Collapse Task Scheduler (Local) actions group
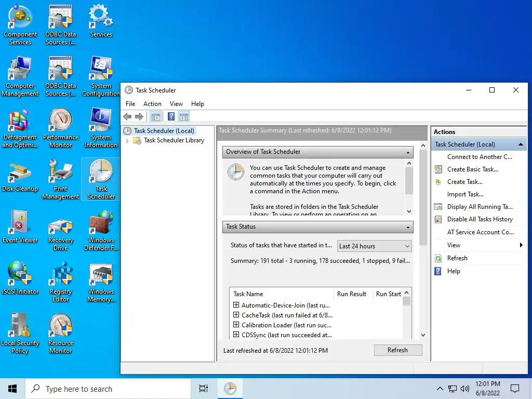 tap(521, 144)
